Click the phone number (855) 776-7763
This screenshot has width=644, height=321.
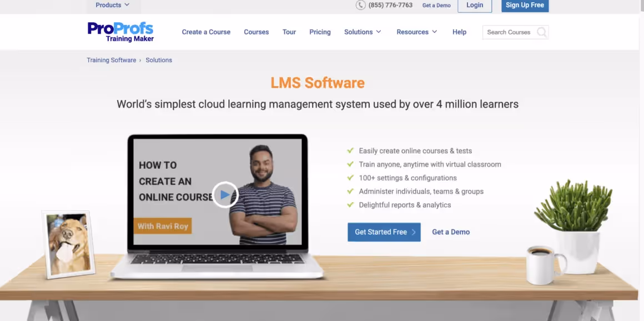coord(391,5)
